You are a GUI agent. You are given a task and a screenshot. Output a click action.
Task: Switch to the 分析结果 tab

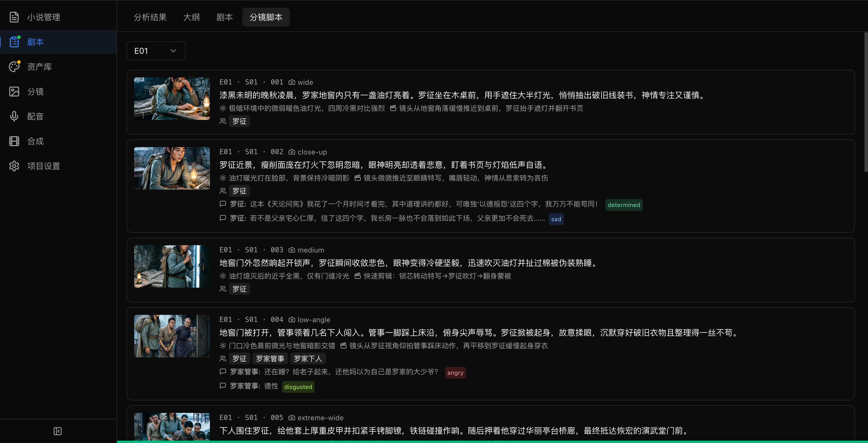(150, 17)
